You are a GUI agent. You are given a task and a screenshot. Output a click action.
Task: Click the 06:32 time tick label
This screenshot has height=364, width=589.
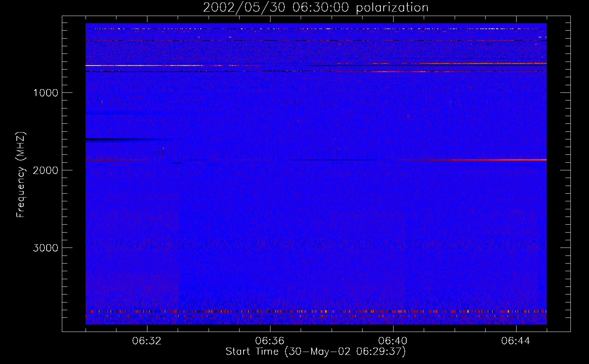click(147, 341)
